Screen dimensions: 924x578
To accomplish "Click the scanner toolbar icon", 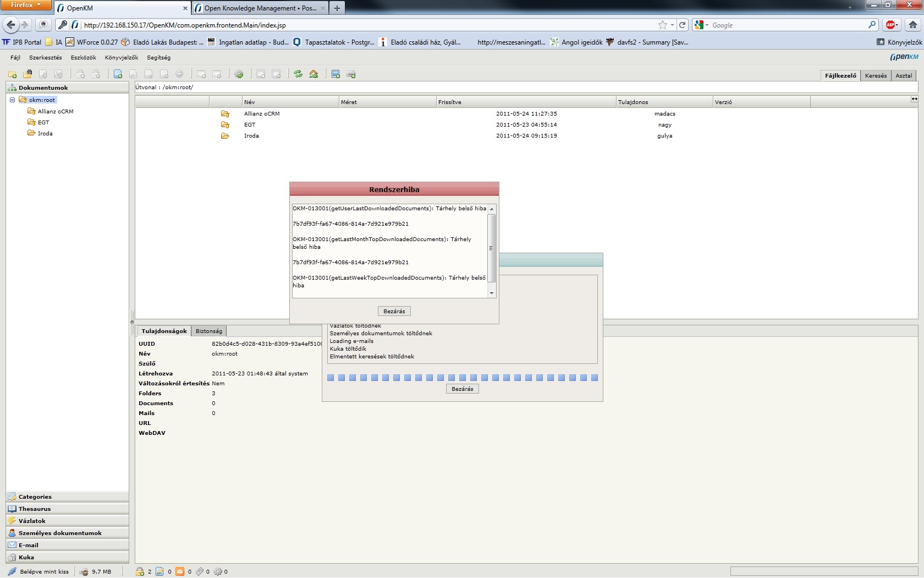I will pos(351,74).
